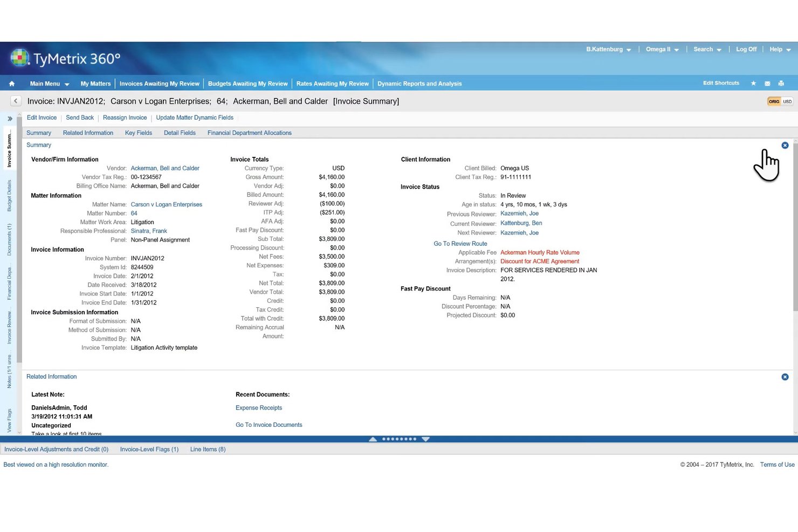Click the Reassign Invoice action
The width and height of the screenshot is (798, 532).
125,118
